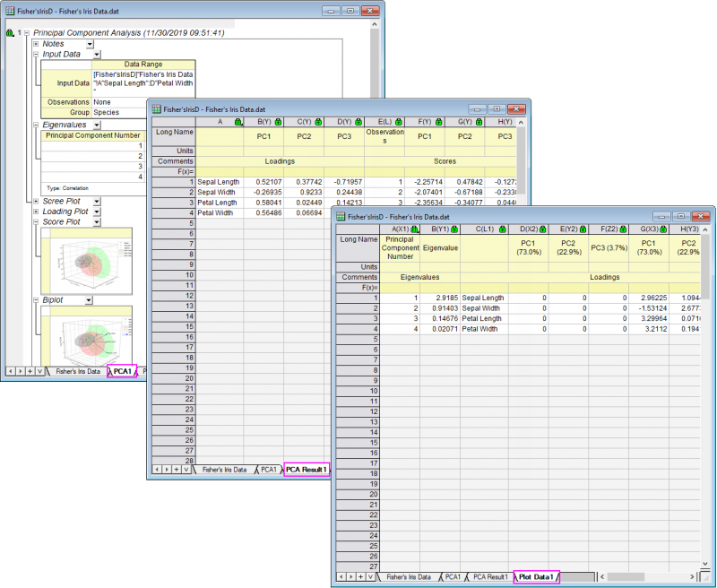The width and height of the screenshot is (717, 588).
Task: Open the Scree Plot dropdown menu
Action: tap(97, 202)
